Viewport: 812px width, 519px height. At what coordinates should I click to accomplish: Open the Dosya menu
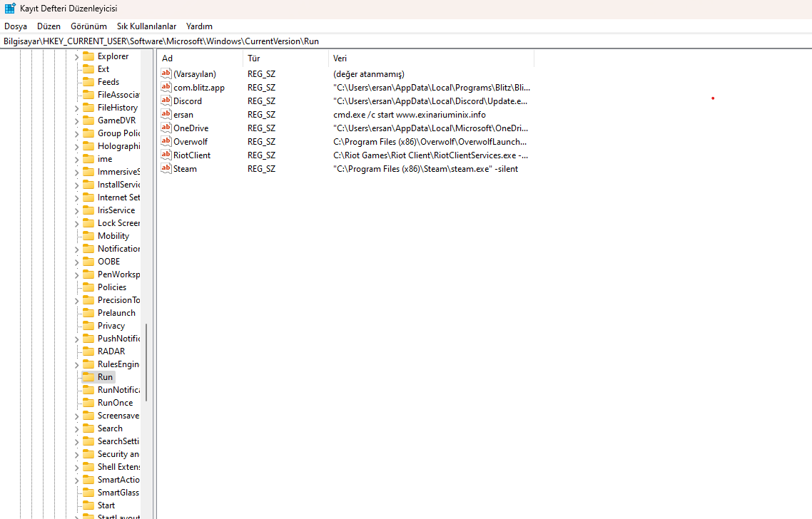(x=16, y=26)
